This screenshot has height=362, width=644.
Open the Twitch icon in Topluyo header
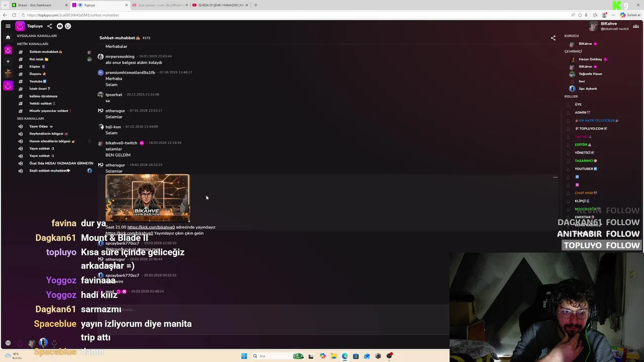pos(68,26)
